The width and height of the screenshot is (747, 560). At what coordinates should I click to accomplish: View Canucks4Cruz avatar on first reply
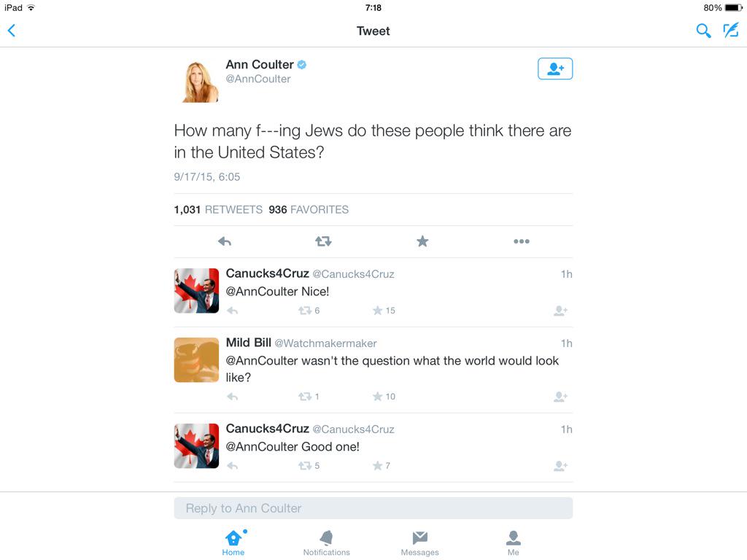click(x=196, y=290)
